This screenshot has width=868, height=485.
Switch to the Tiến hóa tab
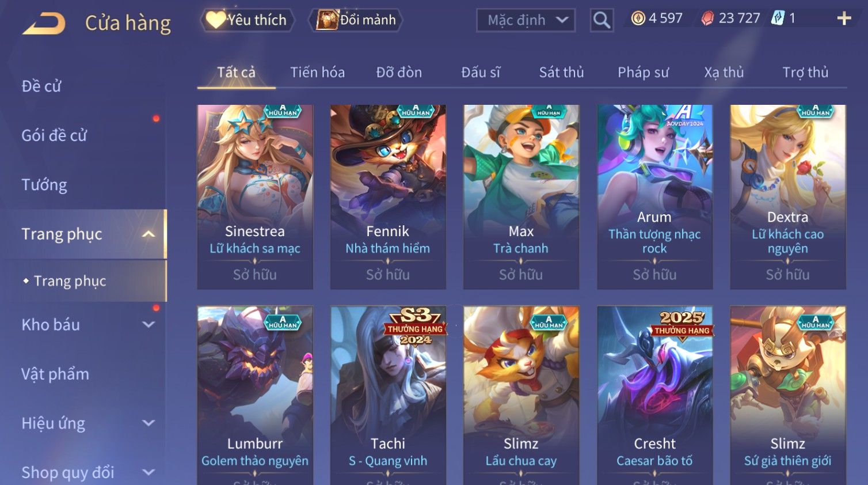point(317,73)
